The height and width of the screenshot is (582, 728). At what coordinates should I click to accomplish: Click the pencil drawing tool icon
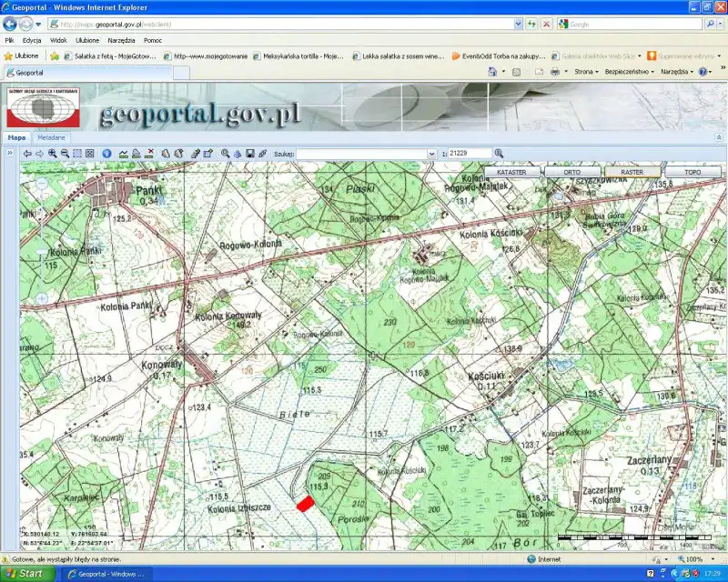[196, 154]
